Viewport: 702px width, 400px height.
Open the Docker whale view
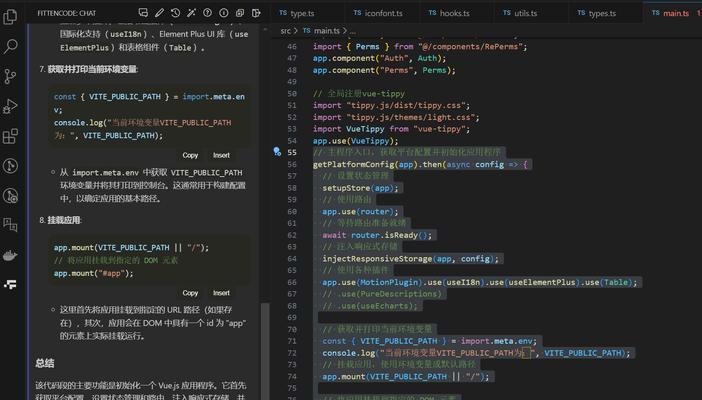click(x=10, y=255)
